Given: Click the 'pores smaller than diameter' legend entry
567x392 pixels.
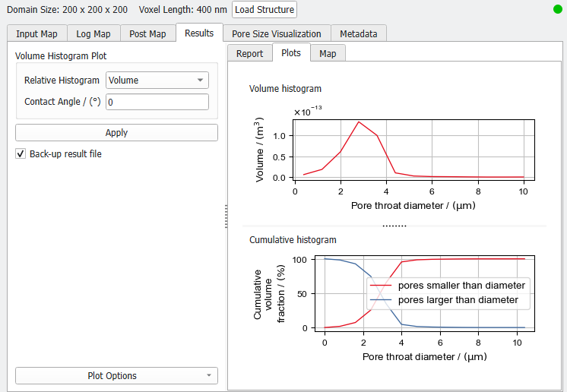Looking at the screenshot, I should click(x=448, y=286).
